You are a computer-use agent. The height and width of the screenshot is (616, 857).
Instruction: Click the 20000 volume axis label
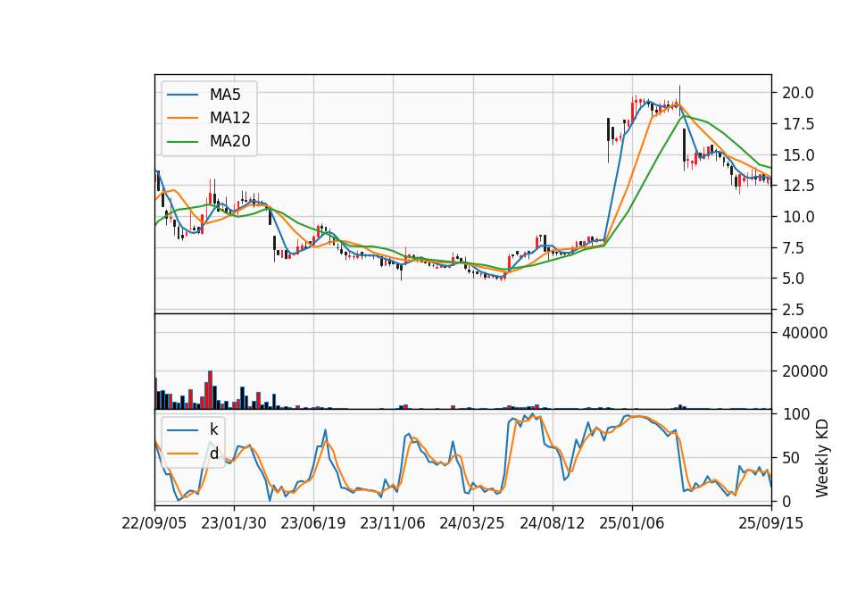pos(804,371)
